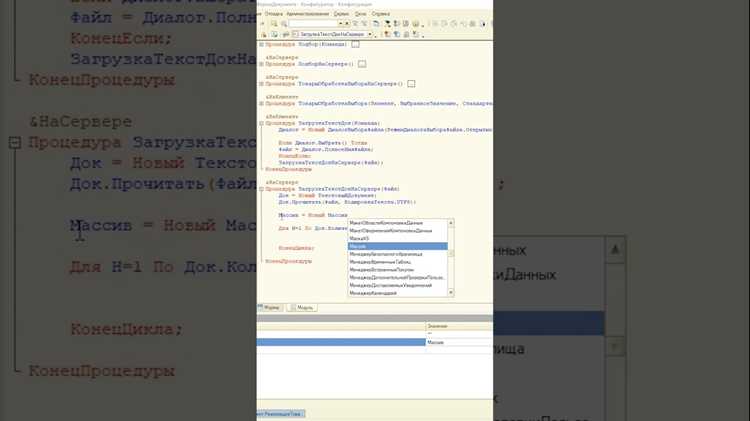
Task: Click the lock icon at second toolbar start
Action: (x=264, y=35)
